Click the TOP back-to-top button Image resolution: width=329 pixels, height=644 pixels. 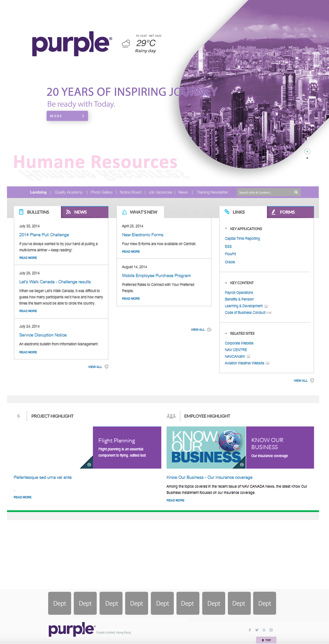(266, 640)
